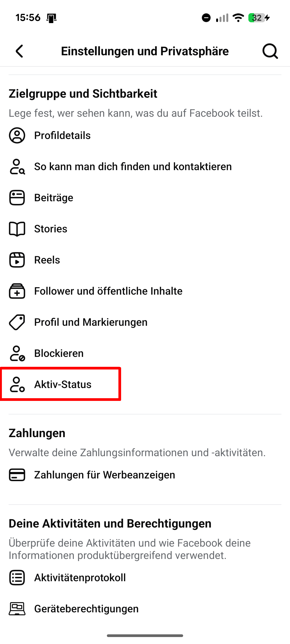Tap the Reels clapper icon

[x=17, y=260]
